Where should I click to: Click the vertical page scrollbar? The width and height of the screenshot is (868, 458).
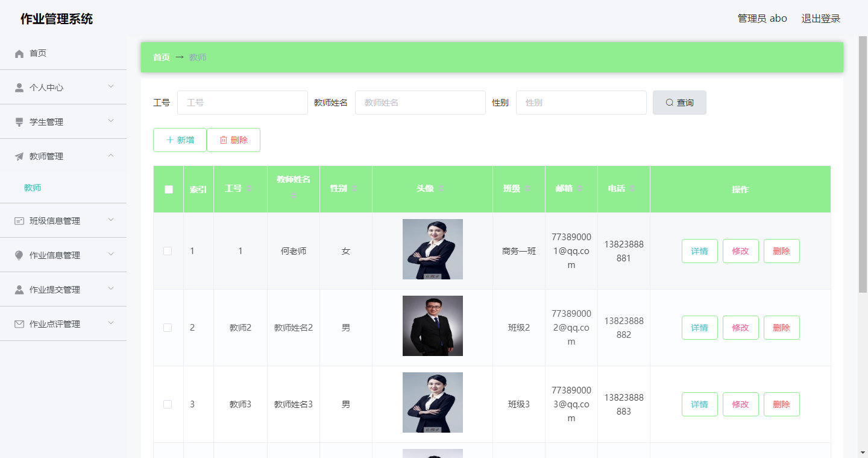(863, 164)
